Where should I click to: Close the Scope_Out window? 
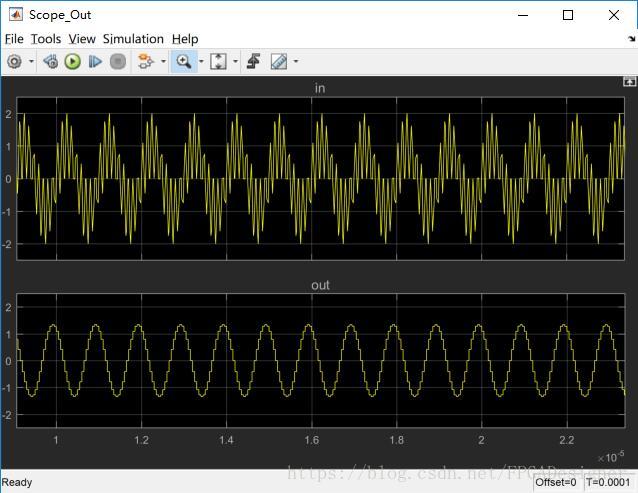pyautogui.click(x=614, y=15)
